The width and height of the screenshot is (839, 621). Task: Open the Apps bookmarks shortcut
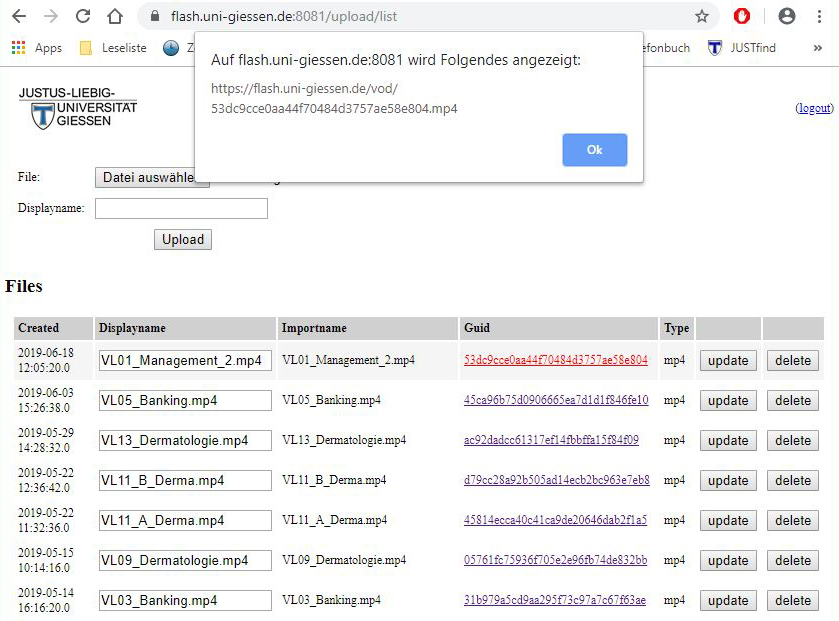37,48
